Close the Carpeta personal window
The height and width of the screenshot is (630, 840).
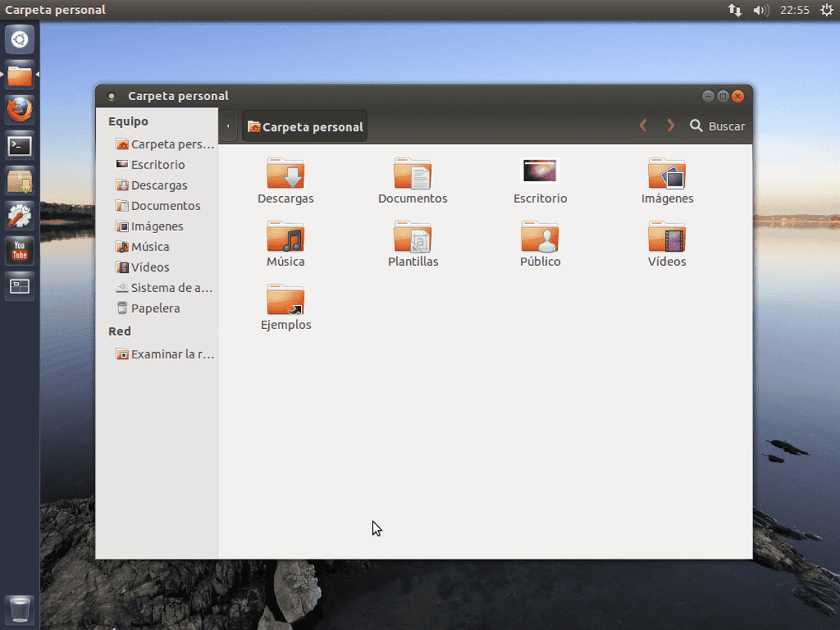click(738, 96)
